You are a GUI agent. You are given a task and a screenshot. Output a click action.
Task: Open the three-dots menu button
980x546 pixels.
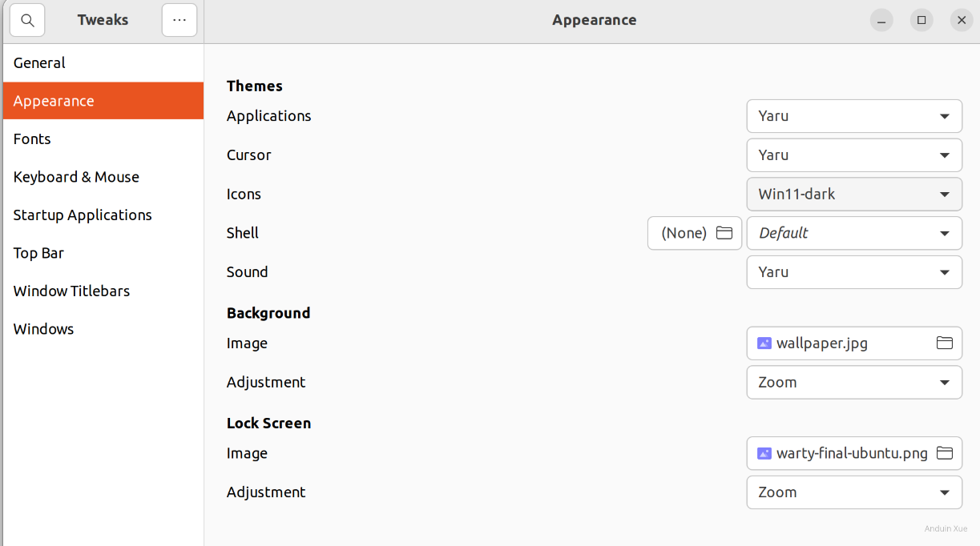179,21
